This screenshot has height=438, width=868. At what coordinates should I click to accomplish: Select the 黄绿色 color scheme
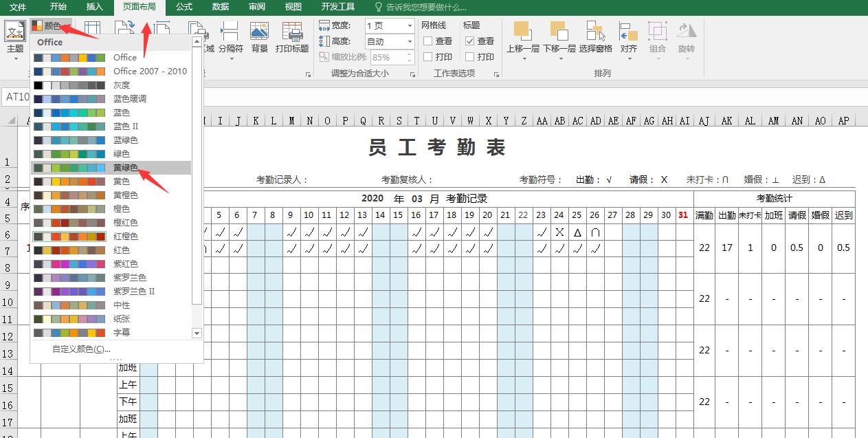(x=124, y=166)
